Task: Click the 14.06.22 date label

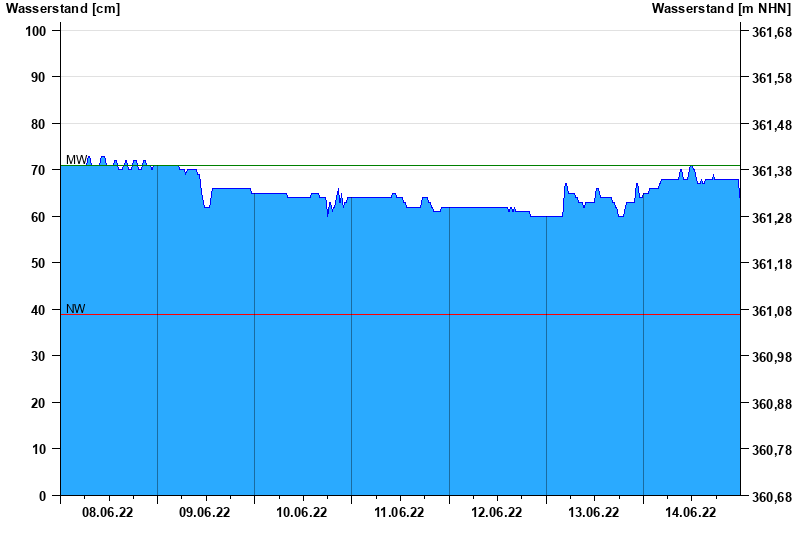Action: coord(690,512)
